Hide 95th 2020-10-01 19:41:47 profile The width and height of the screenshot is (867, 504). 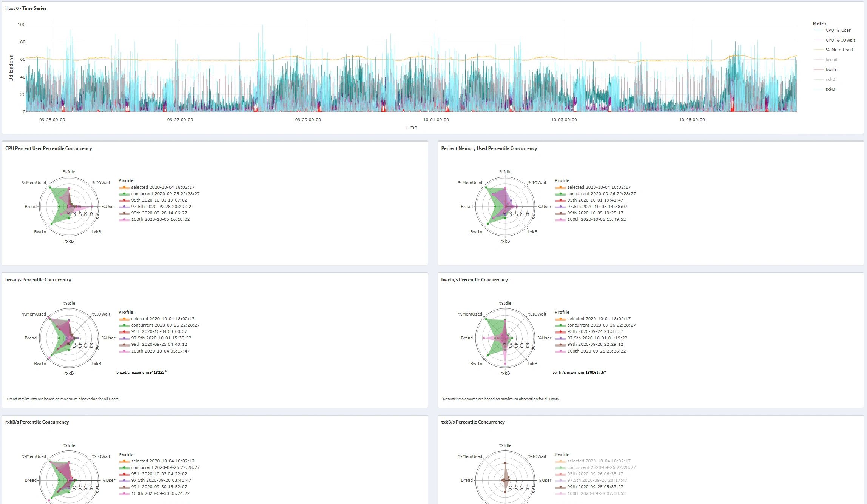click(x=589, y=200)
